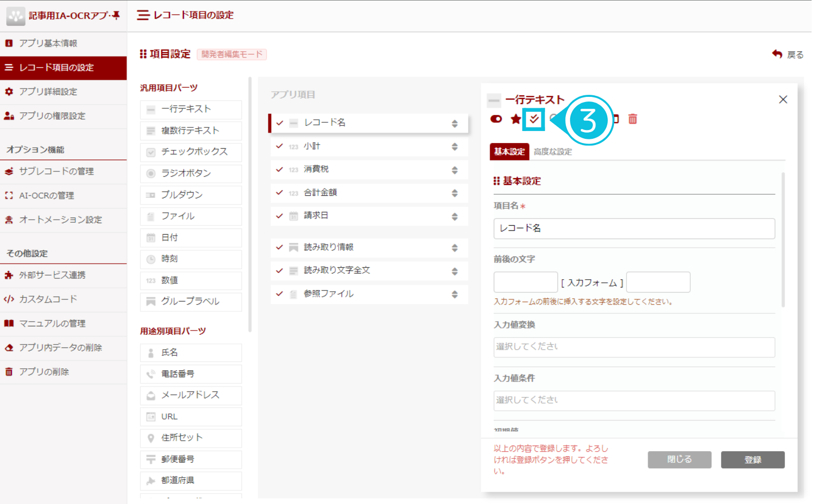Click the 日付 calendar part icon
Viewport: 814px width, 504px height.
151,238
